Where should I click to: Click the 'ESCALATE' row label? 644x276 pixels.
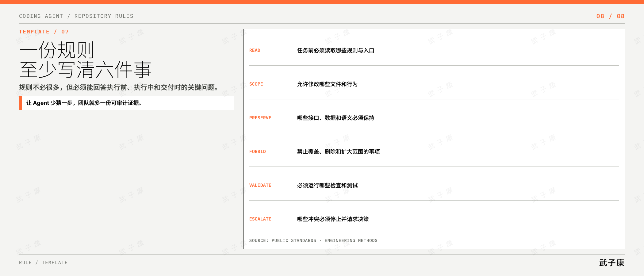[260, 219]
